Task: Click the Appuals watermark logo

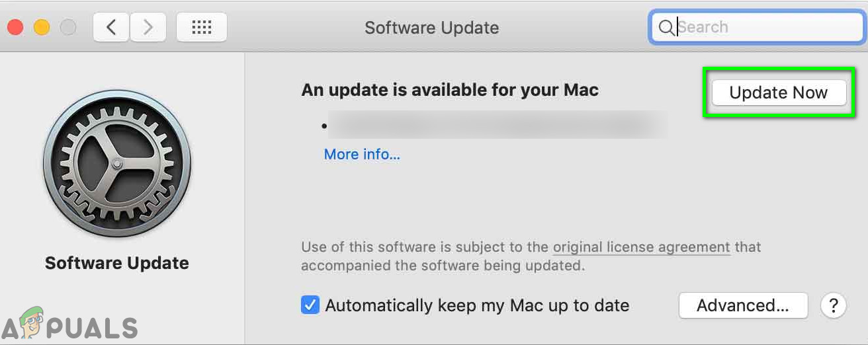Action: [69, 326]
